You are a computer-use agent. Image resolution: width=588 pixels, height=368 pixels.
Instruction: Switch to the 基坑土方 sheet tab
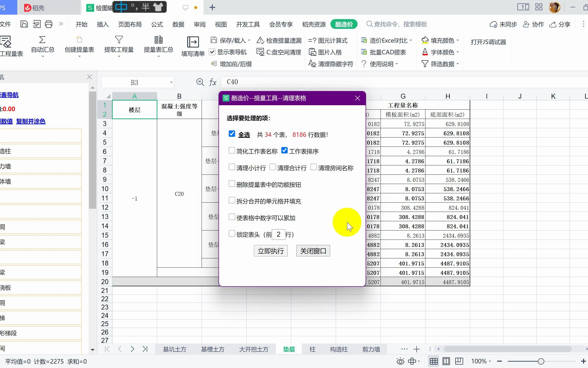tap(174, 349)
